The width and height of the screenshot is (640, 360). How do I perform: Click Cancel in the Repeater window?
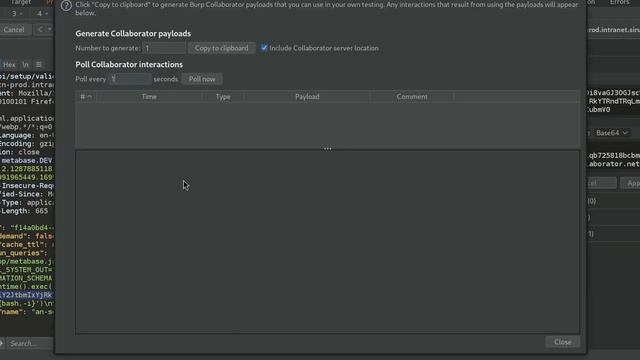pos(14,30)
